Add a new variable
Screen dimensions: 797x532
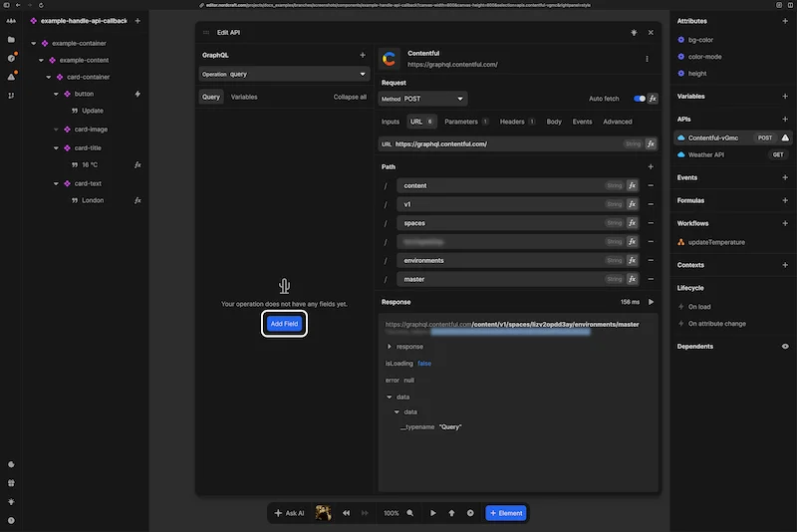(785, 96)
